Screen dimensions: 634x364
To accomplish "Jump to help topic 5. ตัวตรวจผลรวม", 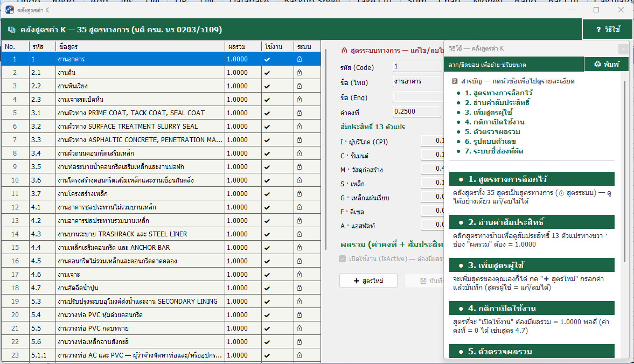I will [x=492, y=132].
